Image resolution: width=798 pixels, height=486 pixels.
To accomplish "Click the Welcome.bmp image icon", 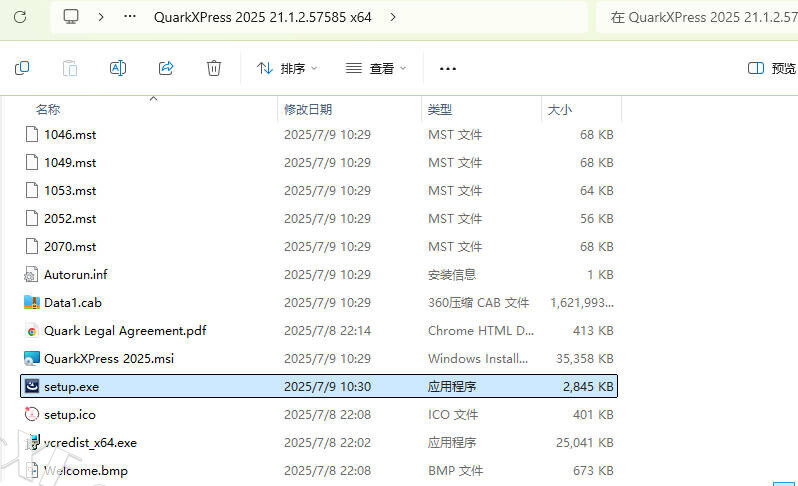I will (x=32, y=470).
